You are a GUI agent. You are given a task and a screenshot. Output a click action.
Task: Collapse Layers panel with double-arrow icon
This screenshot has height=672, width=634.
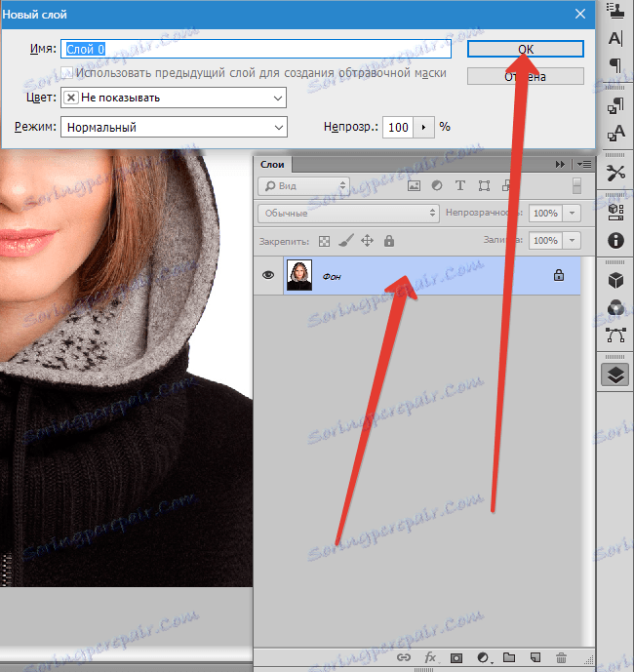[x=560, y=165]
